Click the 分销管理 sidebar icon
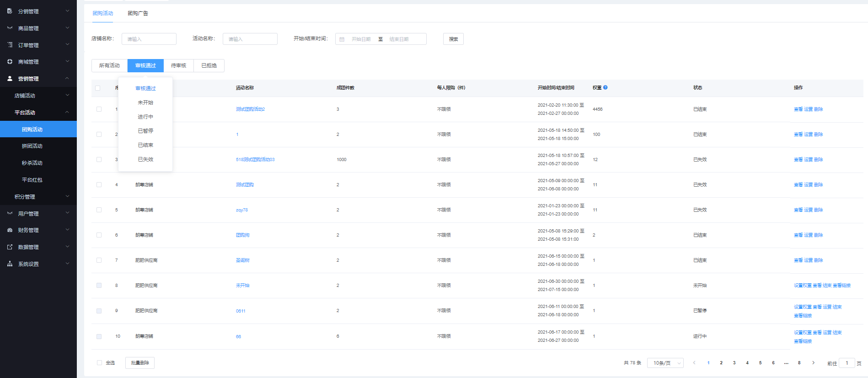 point(10,11)
